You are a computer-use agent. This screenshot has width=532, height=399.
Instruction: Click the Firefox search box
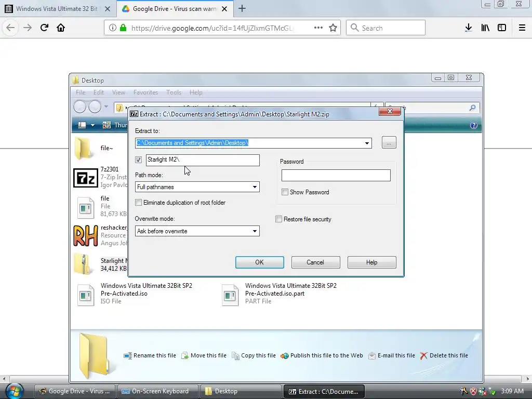click(x=385, y=28)
